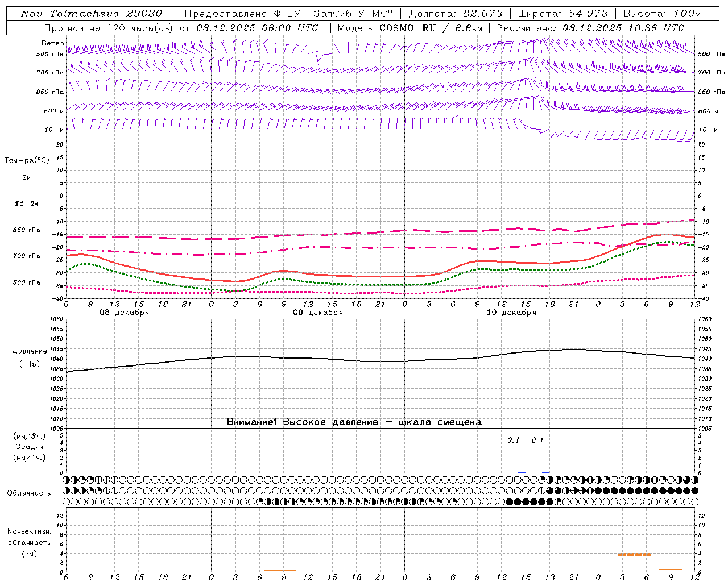This screenshot has height=582, width=728.
Task: Click the Td 2м dew point legend label
Action: click(x=27, y=203)
